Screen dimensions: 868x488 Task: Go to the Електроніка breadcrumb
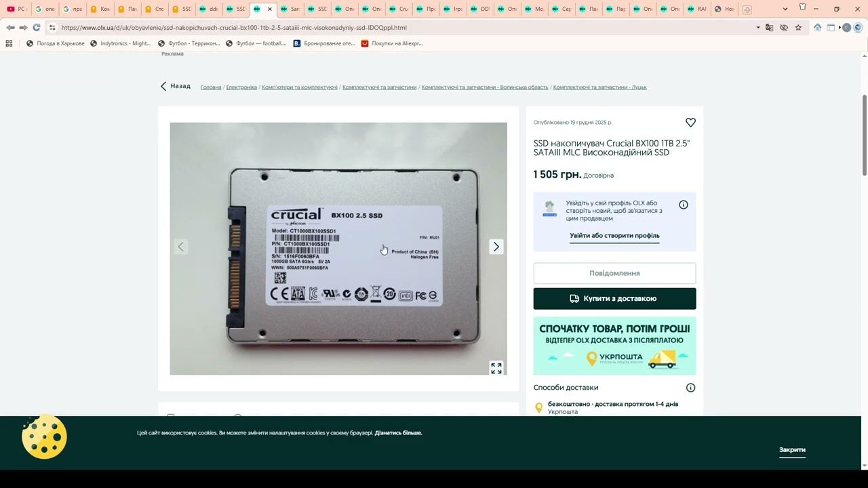click(241, 87)
